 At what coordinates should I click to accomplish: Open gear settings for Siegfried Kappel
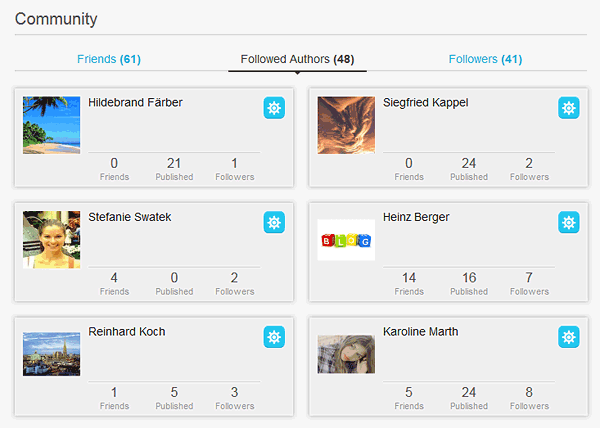click(x=569, y=108)
